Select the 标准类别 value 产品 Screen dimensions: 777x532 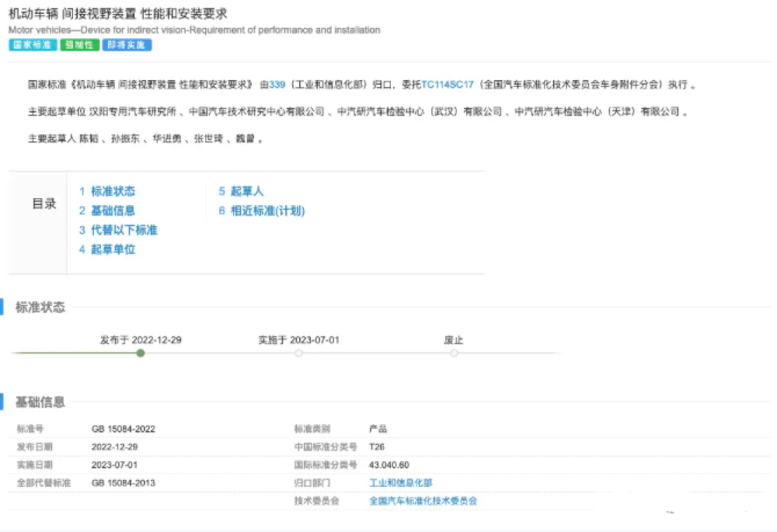378,429
